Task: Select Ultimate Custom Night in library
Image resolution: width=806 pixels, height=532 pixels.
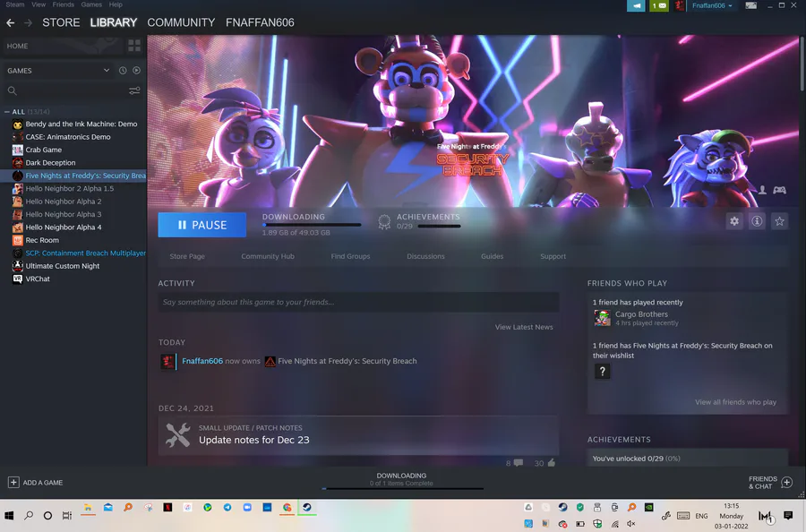Action: pos(62,266)
